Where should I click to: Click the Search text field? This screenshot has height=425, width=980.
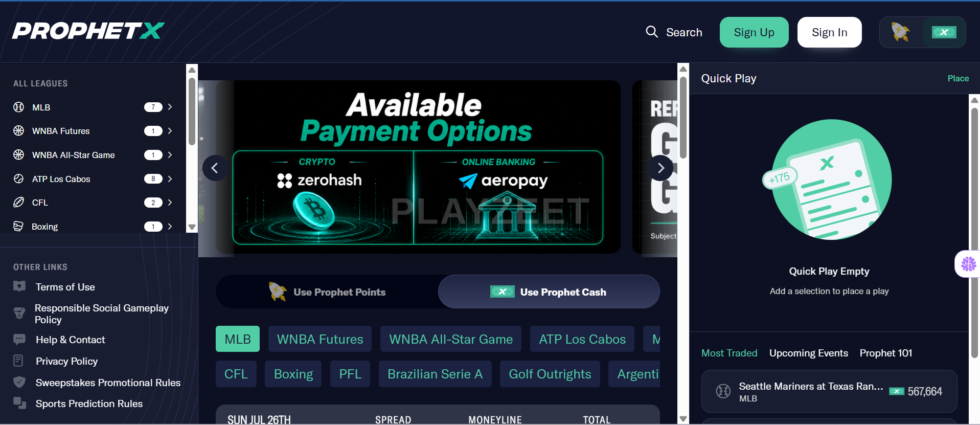tap(684, 32)
